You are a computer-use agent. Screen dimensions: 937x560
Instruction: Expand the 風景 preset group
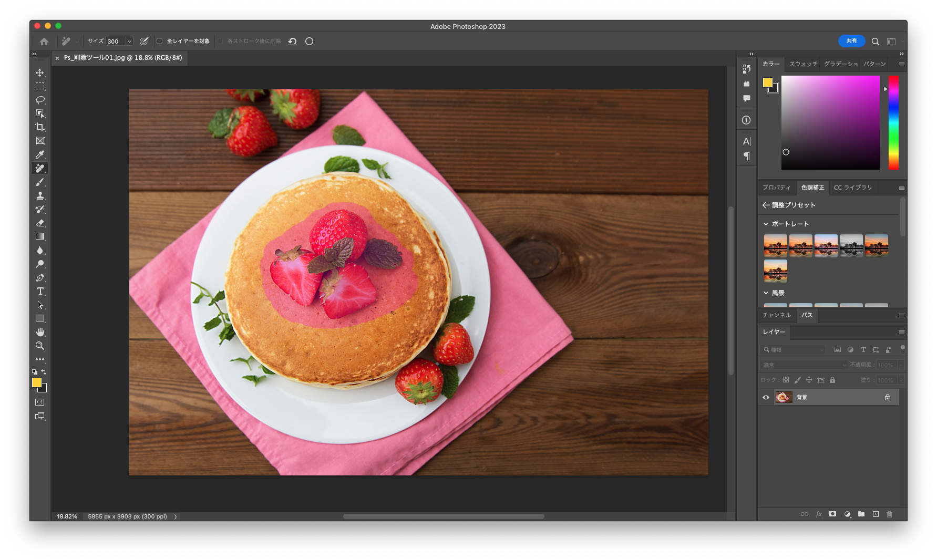[766, 293]
